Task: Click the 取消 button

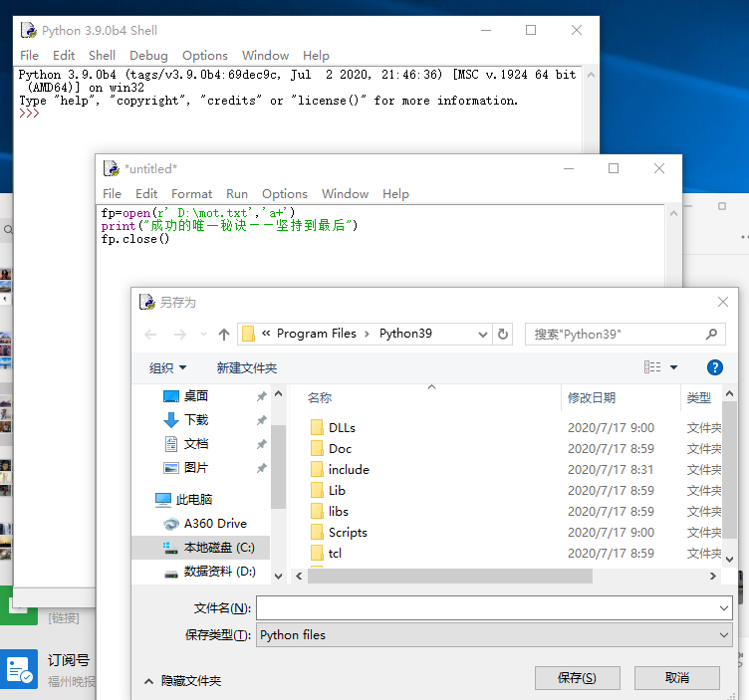Action: (x=677, y=678)
